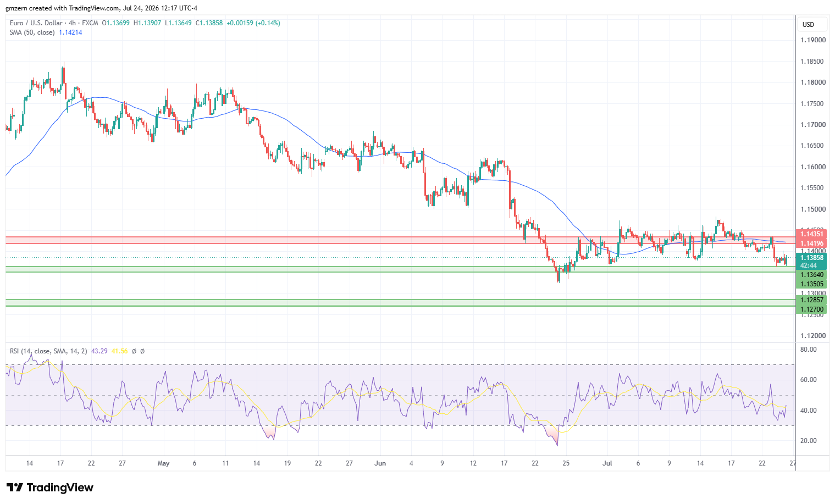Select the RSI (14, close, SMA, 14, 2) legend

[x=48, y=351]
